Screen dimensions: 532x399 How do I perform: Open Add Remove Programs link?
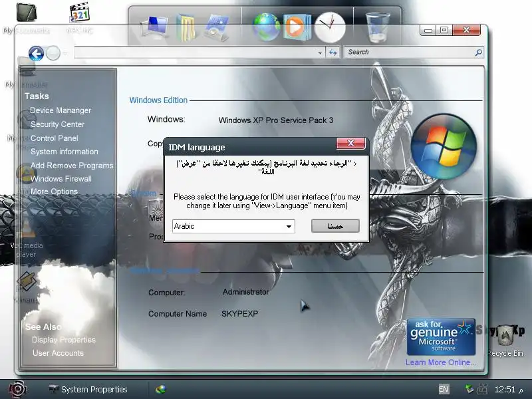(x=72, y=165)
